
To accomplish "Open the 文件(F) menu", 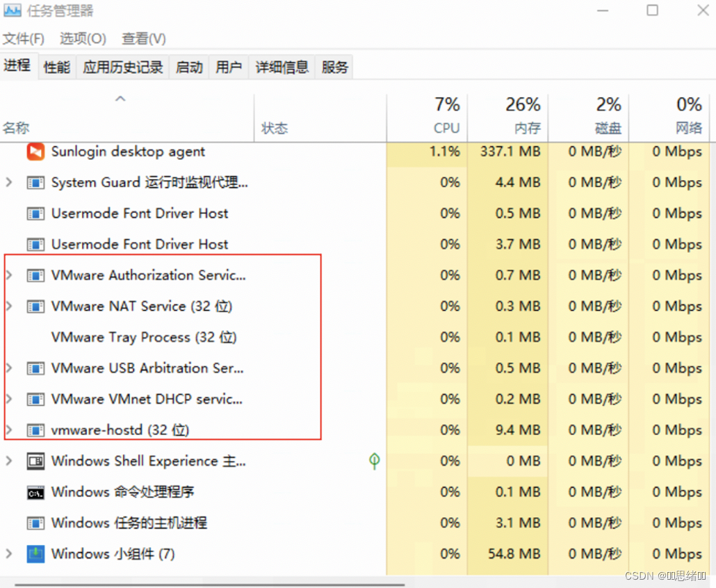I will 24,39.
